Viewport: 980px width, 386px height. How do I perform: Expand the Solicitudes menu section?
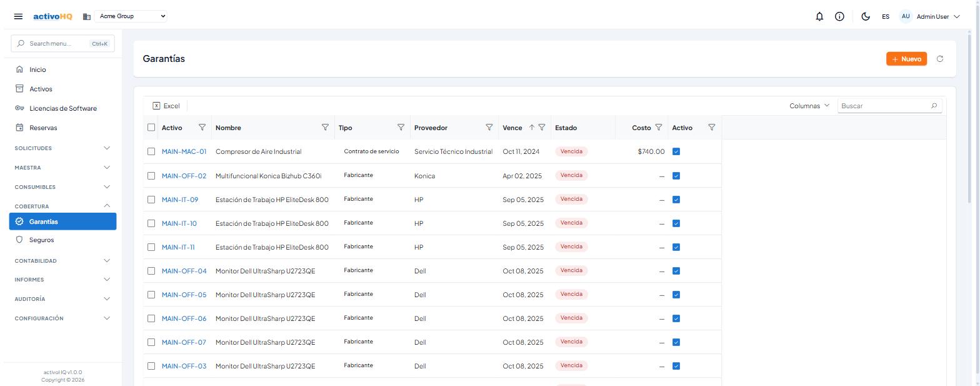(x=62, y=148)
